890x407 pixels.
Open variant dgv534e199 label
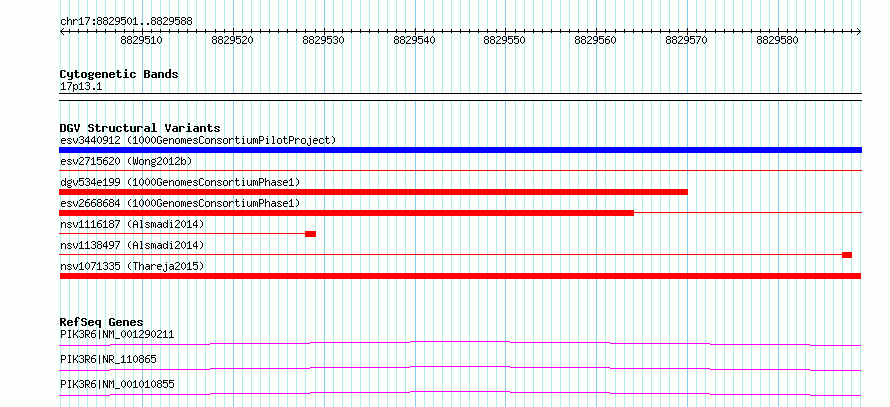click(180, 182)
